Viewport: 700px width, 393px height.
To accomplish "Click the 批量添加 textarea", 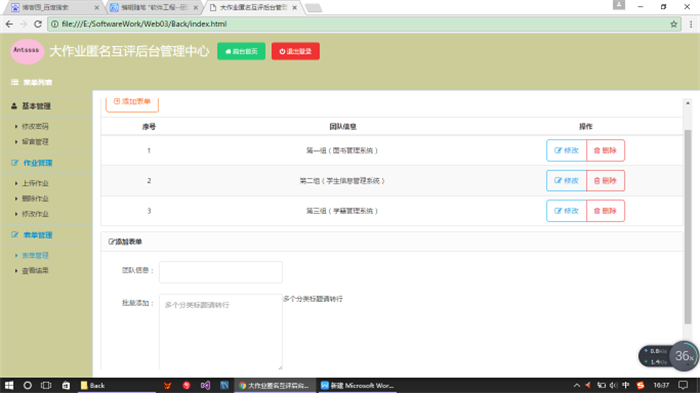I will pos(221,332).
